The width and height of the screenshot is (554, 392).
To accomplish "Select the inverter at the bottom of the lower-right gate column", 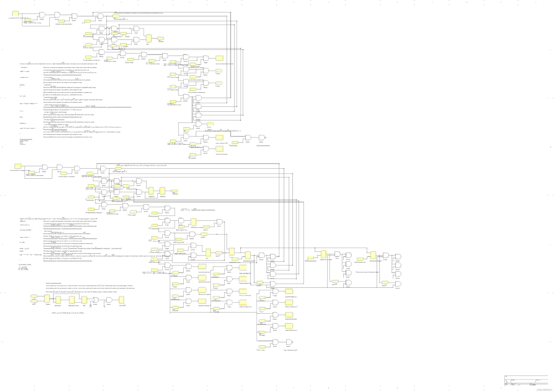I will pyautogui.click(x=289, y=342).
